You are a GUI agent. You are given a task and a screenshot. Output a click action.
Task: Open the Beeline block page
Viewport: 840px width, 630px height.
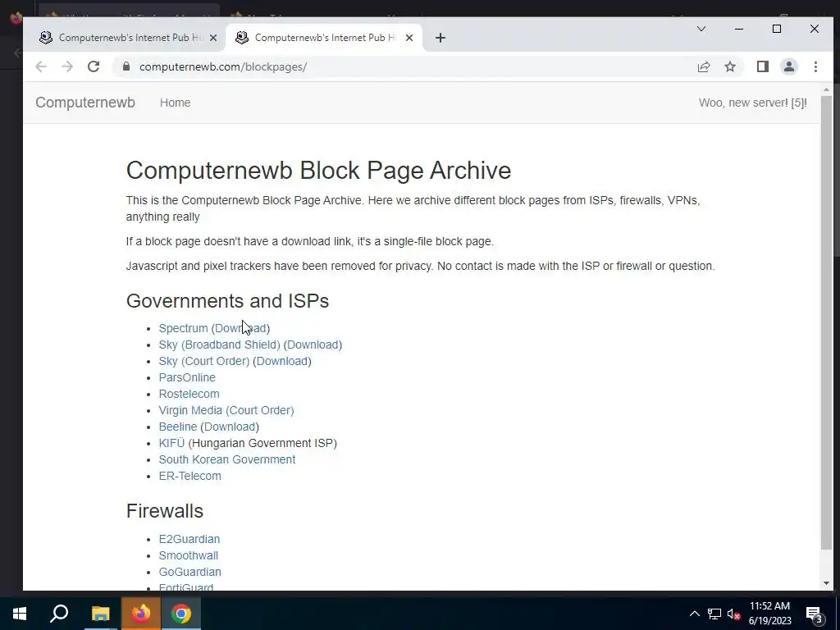[x=178, y=427]
